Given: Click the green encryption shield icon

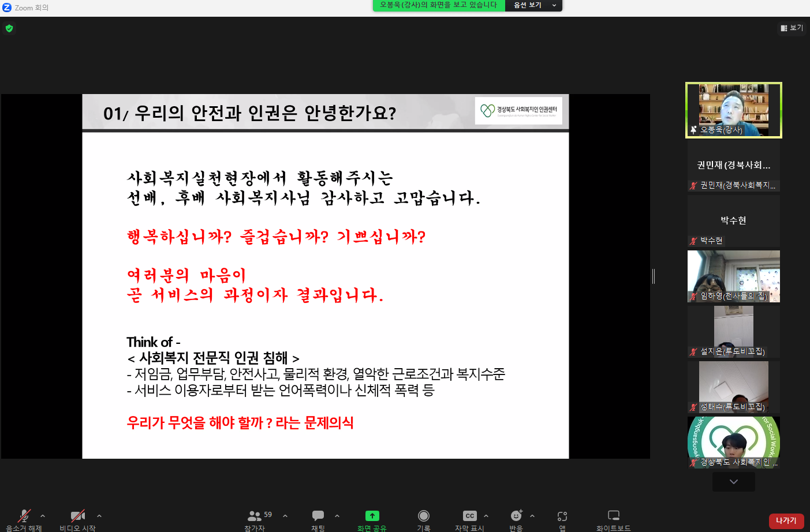Looking at the screenshot, I should tap(9, 28).
